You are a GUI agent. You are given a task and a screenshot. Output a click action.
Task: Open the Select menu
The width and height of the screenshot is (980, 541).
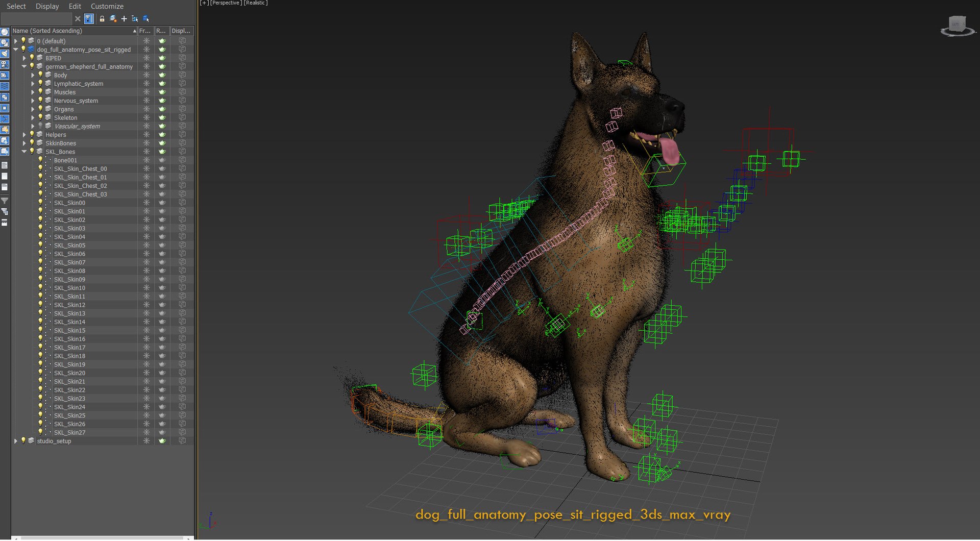16,6
